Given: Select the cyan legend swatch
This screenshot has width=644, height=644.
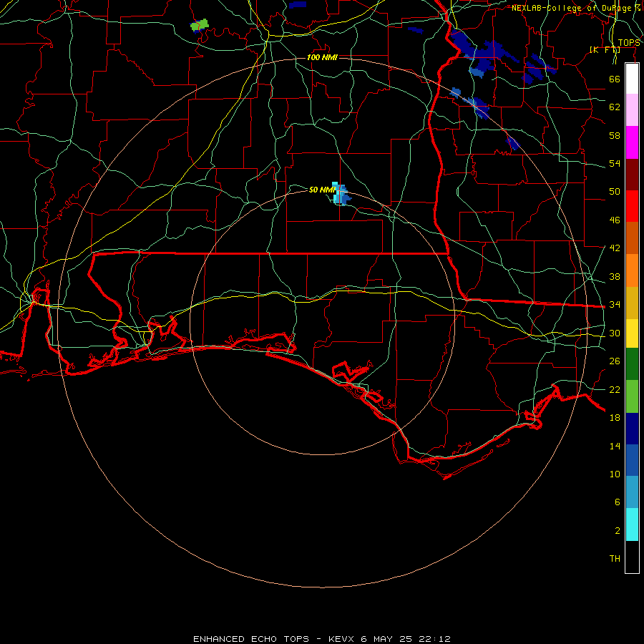Looking at the screenshot, I should (632, 525).
